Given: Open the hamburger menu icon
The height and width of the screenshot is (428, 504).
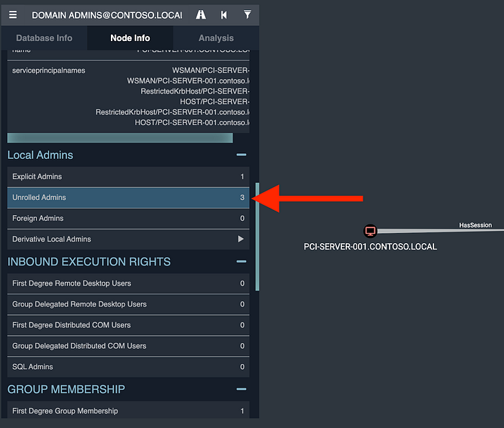Looking at the screenshot, I should [x=13, y=15].
